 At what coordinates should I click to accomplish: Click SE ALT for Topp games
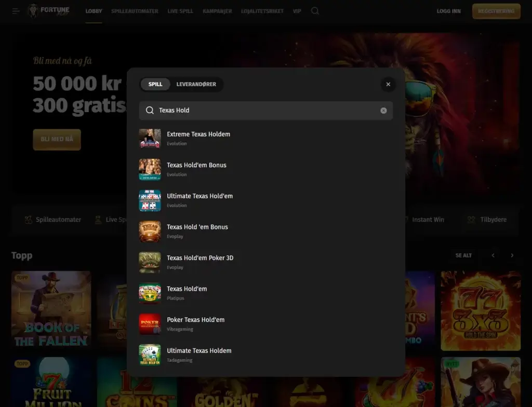[x=463, y=255]
